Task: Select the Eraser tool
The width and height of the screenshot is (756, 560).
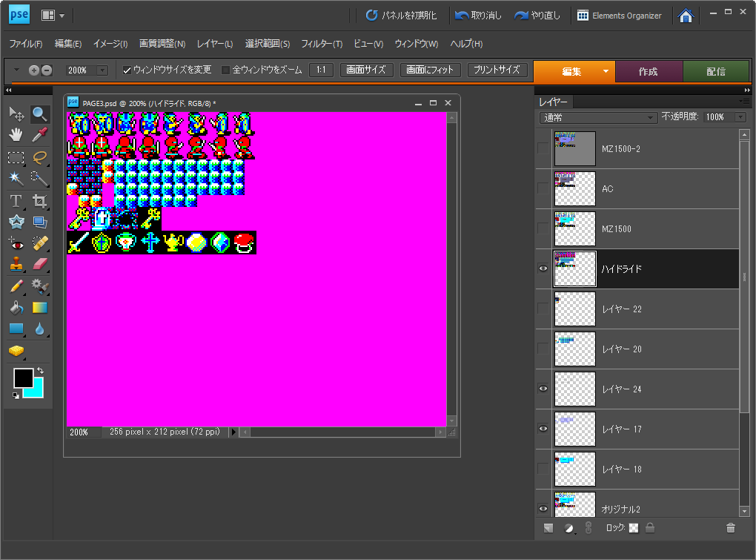Action: pos(39,264)
